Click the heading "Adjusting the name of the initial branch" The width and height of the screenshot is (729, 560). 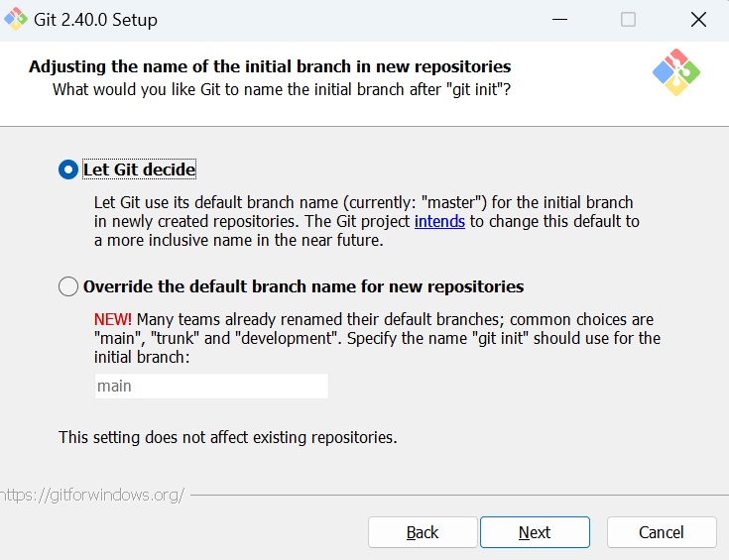270,66
